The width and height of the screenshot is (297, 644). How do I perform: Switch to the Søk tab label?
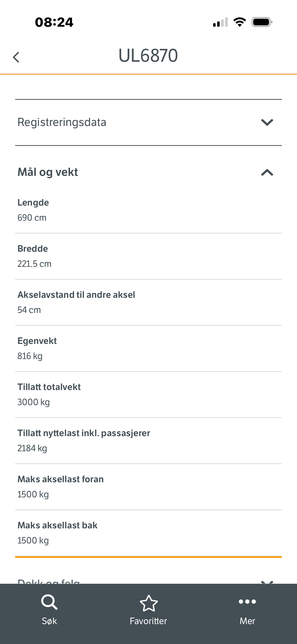[49, 621]
